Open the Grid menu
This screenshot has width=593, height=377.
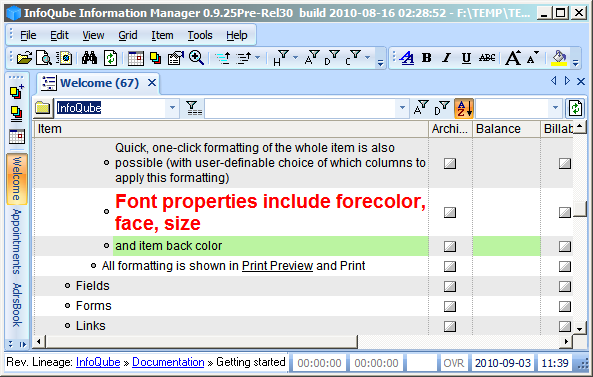coord(127,35)
